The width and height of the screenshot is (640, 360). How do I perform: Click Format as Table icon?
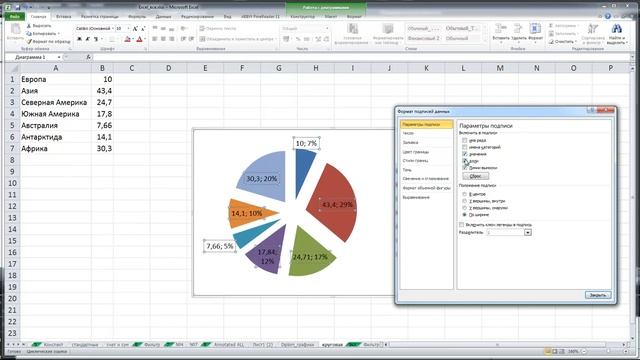click(x=388, y=29)
